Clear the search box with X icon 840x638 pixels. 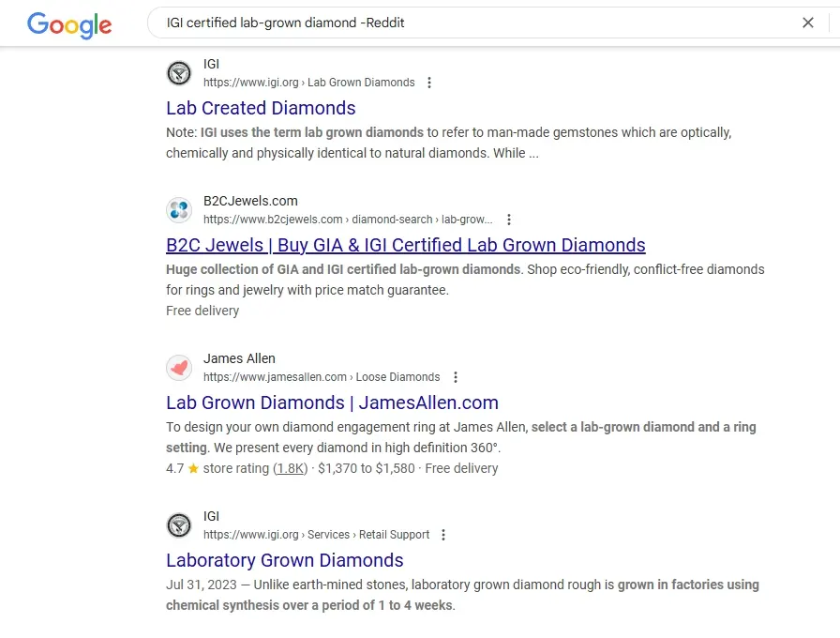point(808,23)
